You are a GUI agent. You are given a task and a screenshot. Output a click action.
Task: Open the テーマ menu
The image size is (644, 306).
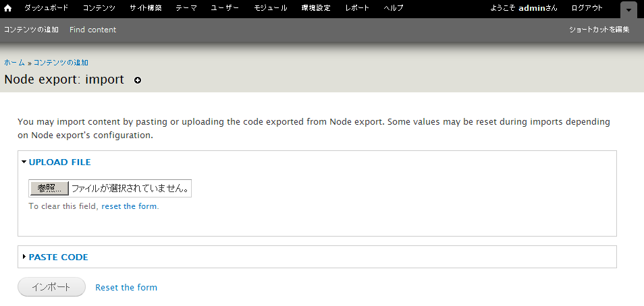coord(186,8)
